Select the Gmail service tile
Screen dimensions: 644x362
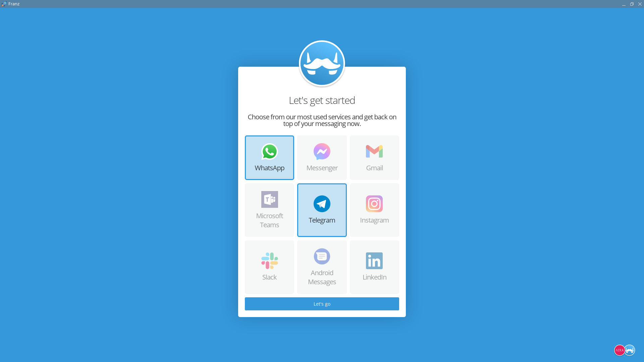374,158
